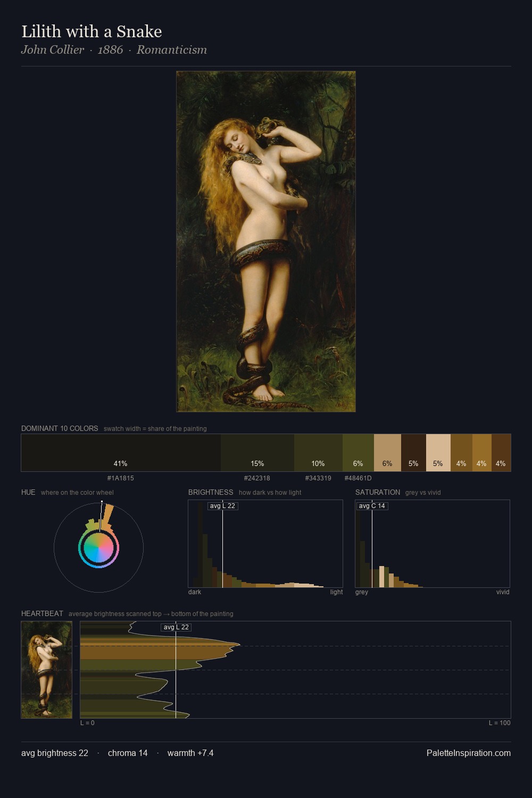Click the hue color wheel
The width and height of the screenshot is (532, 798).
[98, 547]
